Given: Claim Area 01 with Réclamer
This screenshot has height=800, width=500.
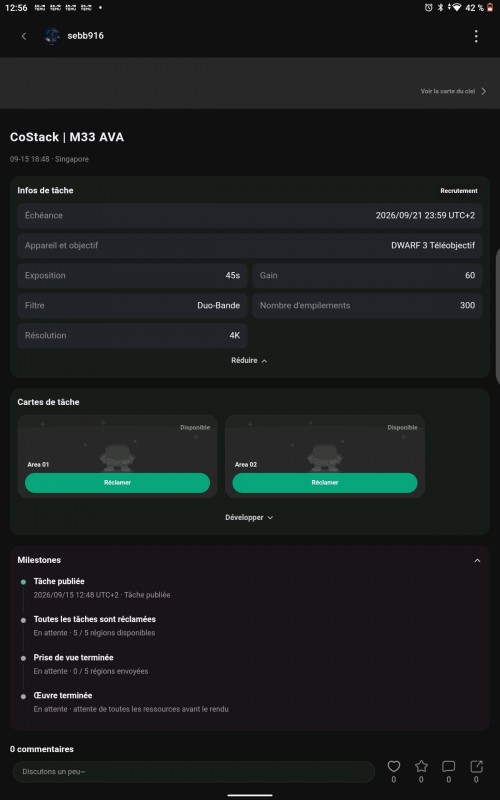Looking at the screenshot, I should (117, 483).
